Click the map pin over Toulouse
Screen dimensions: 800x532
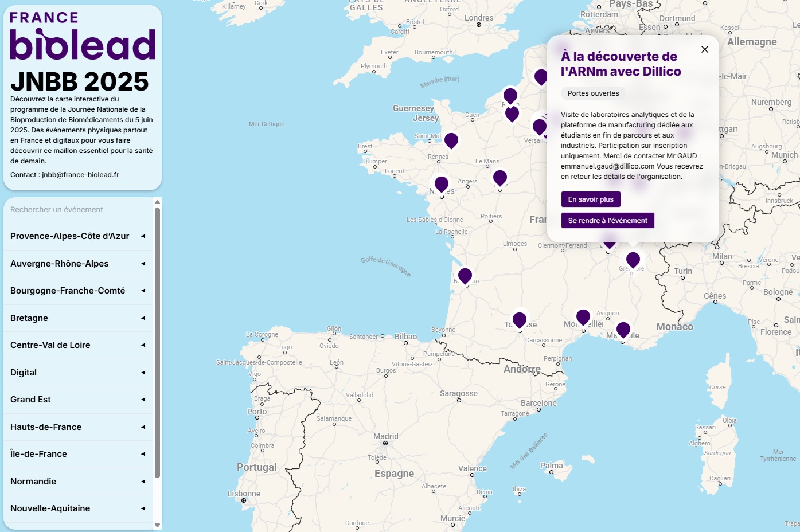[520, 320]
